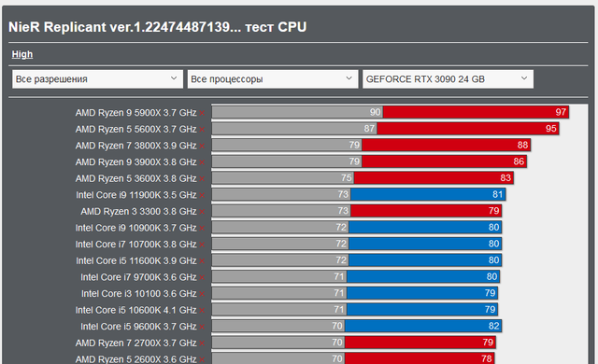
Task: Remove Intel Core i5 9600K row via red X
Action: click(x=202, y=327)
